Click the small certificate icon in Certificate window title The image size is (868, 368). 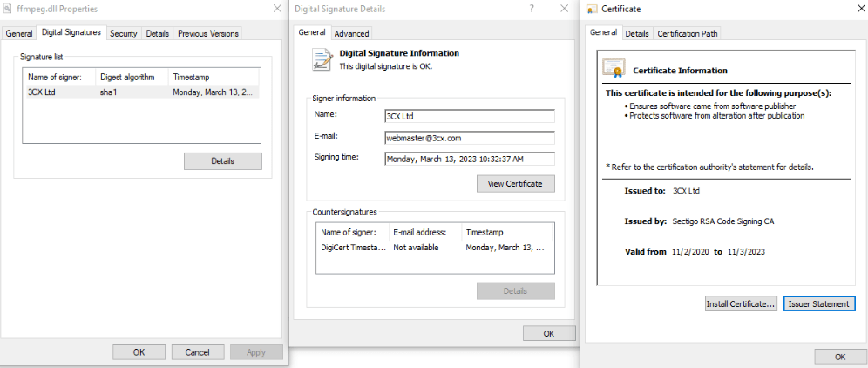(x=592, y=9)
